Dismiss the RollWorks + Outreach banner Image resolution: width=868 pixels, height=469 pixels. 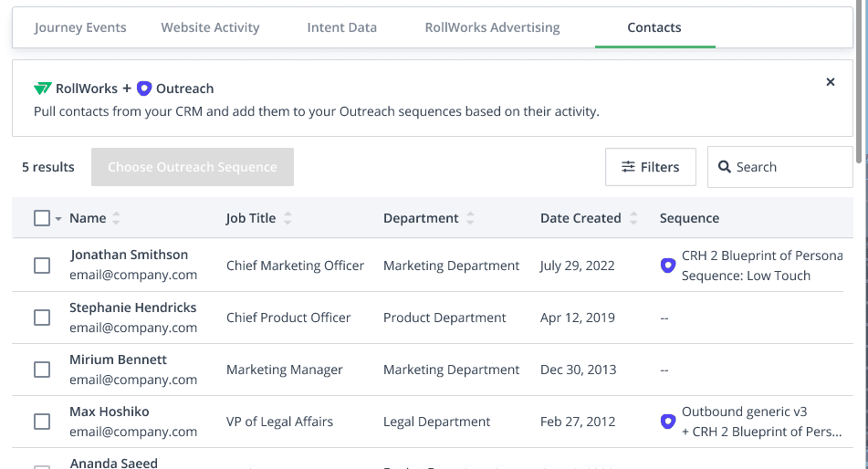[x=830, y=82]
